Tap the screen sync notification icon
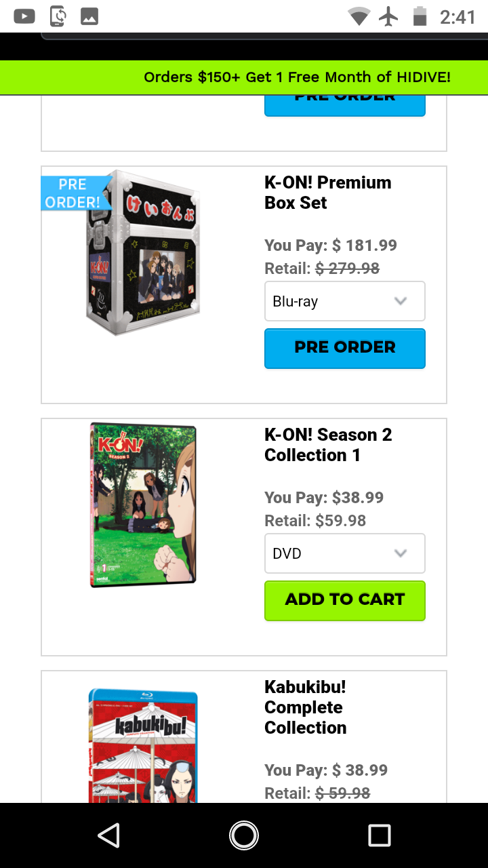Viewport: 488px width, 868px height. 58,16
